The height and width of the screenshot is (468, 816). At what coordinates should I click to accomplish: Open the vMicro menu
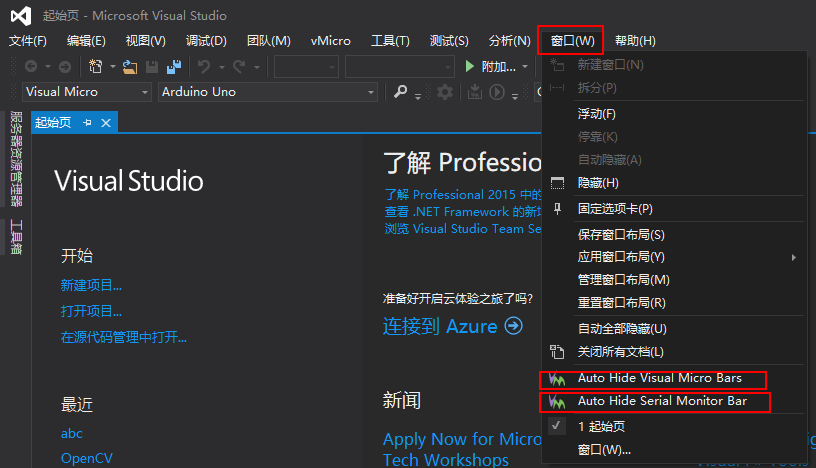(x=330, y=41)
